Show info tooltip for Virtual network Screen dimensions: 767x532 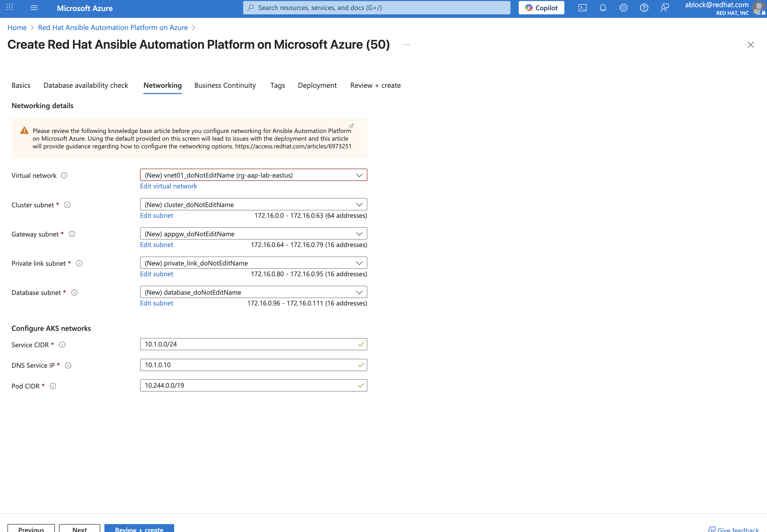tap(65, 175)
